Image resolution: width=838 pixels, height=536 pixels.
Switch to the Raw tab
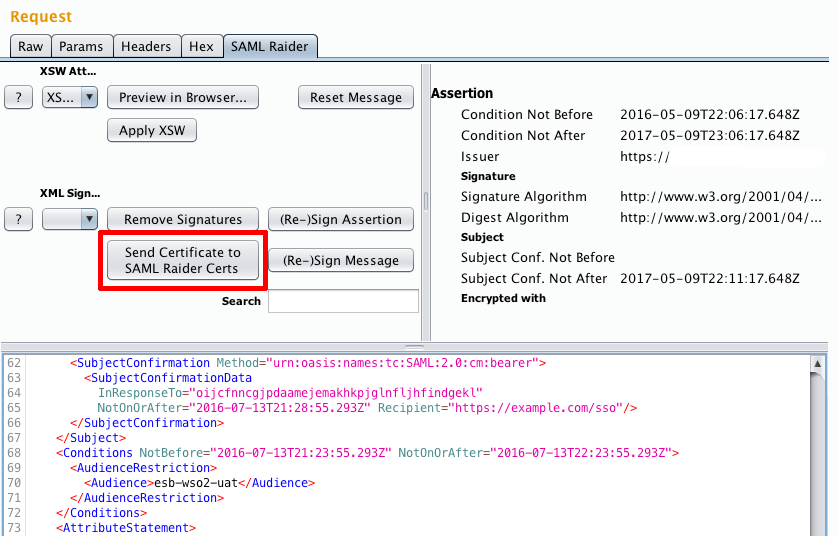pyautogui.click(x=30, y=46)
